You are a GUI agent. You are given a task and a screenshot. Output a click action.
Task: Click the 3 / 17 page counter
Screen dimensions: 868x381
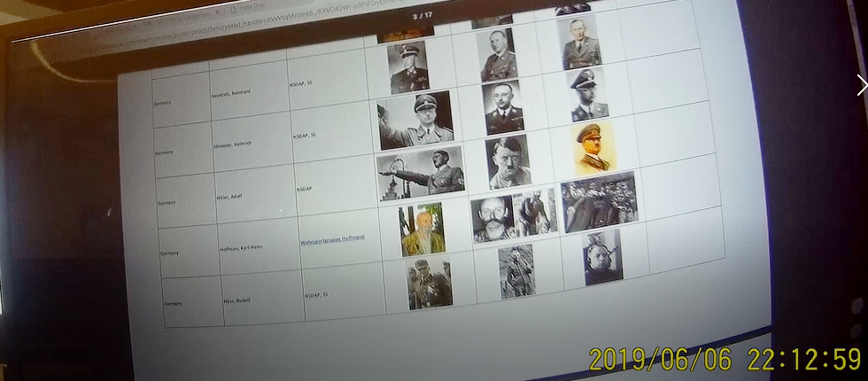tap(422, 16)
